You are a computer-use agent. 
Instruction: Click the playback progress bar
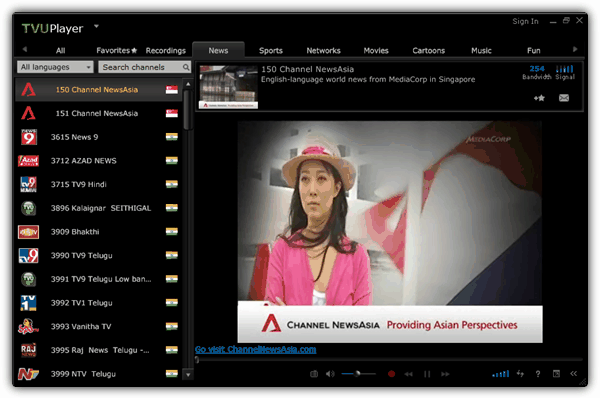point(389,360)
